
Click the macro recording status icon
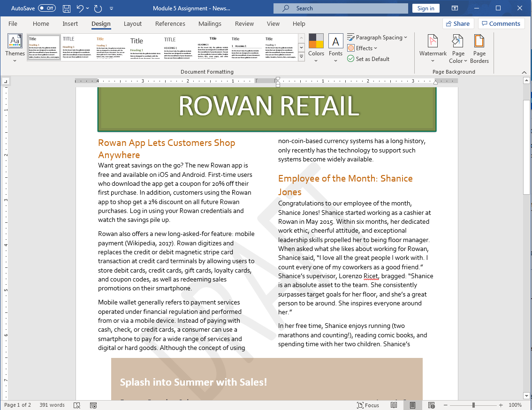click(x=93, y=405)
